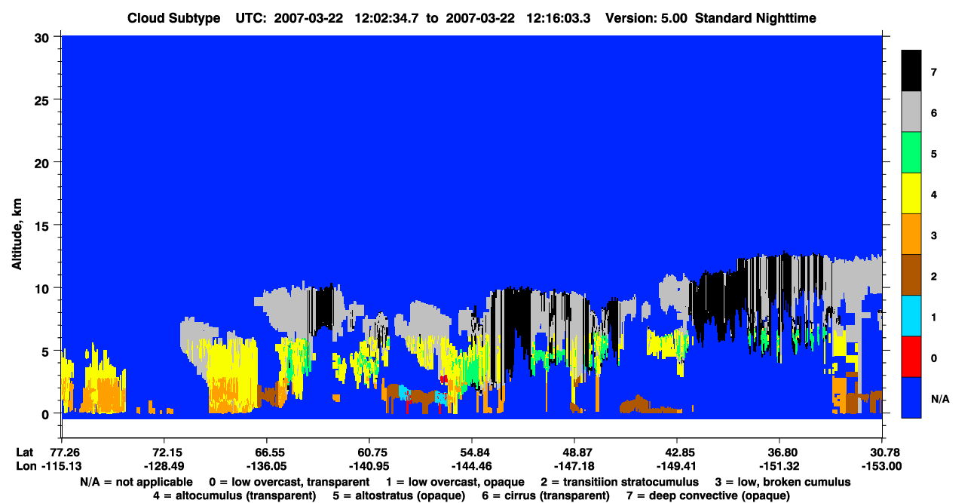Image resolution: width=980 pixels, height=503 pixels.
Task: Click '2 = transitiion stratocumulus' legend text
Action: pos(620,481)
